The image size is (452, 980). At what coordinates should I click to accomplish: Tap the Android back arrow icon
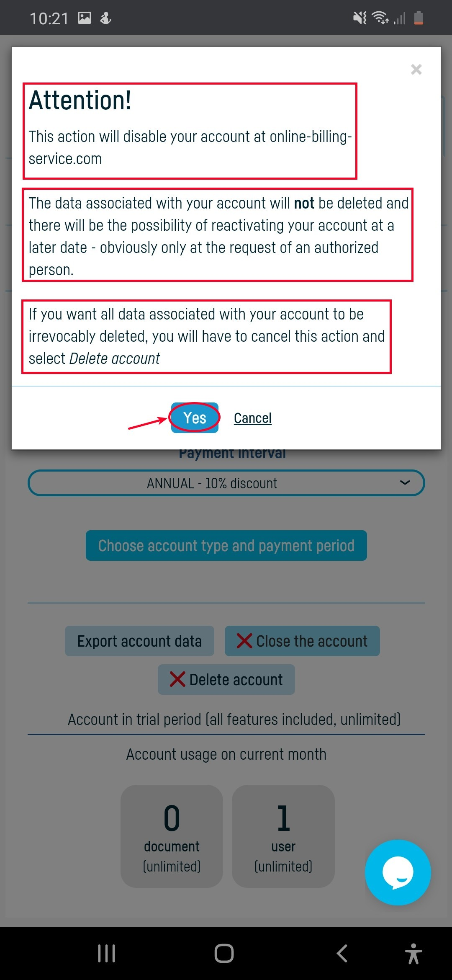tap(342, 954)
